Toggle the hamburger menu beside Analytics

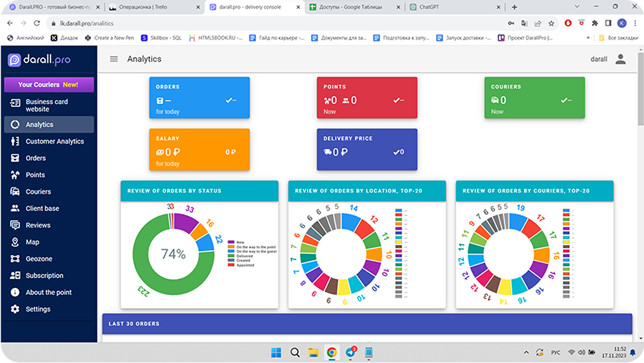(x=114, y=59)
